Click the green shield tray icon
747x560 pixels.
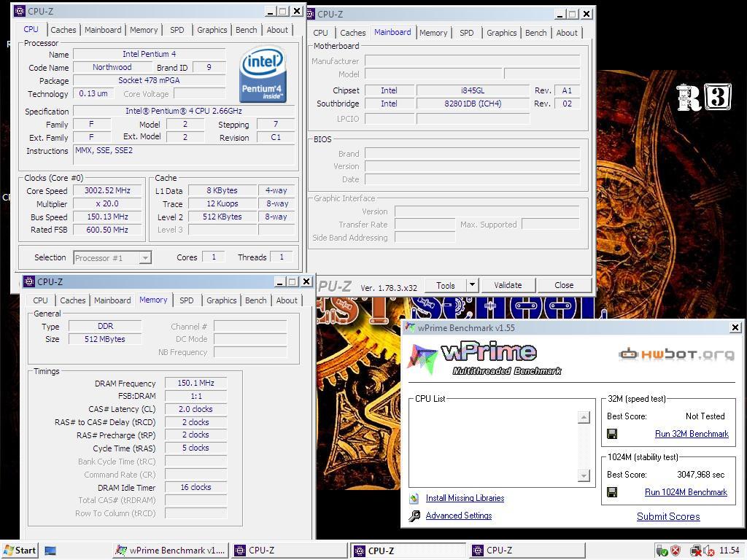point(662,551)
